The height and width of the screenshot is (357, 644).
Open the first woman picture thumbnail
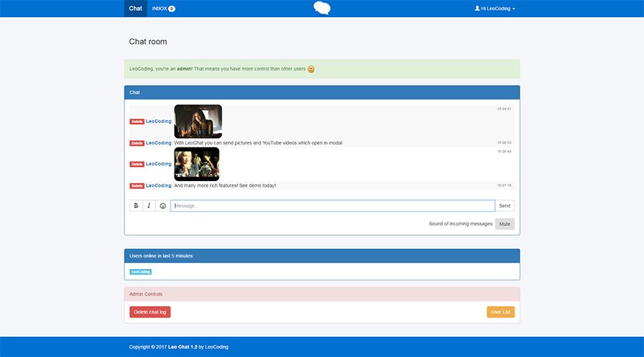click(x=198, y=121)
